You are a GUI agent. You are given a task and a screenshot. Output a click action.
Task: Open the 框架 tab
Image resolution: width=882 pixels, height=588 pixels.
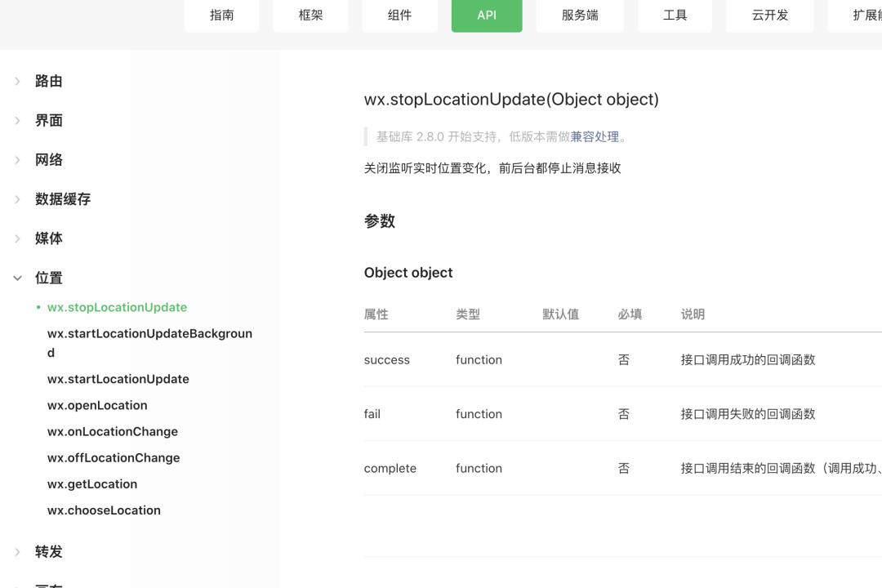pos(310,16)
